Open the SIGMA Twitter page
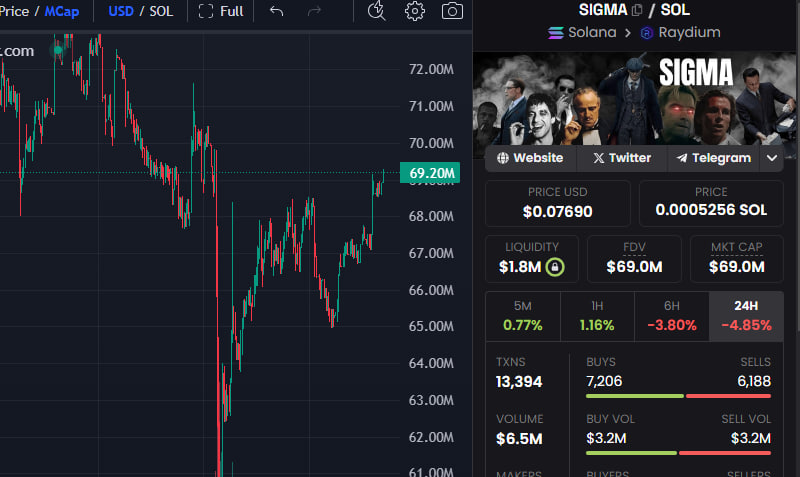The height and width of the screenshot is (477, 800). click(x=622, y=158)
